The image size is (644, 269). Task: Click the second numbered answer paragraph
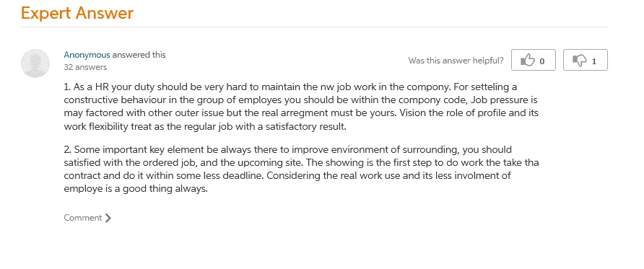click(x=301, y=169)
